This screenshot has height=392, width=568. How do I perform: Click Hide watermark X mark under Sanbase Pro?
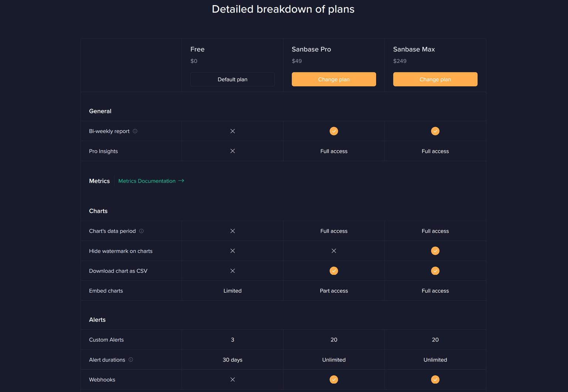(x=334, y=251)
